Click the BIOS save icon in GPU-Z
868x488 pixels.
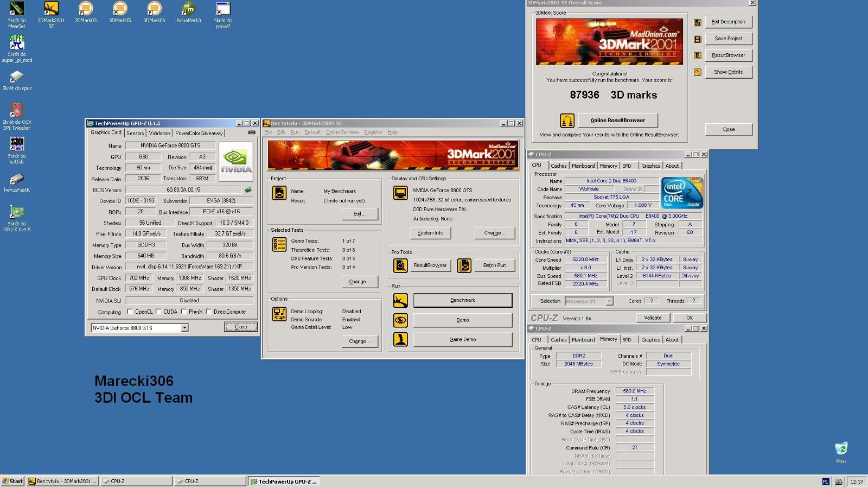(248, 189)
